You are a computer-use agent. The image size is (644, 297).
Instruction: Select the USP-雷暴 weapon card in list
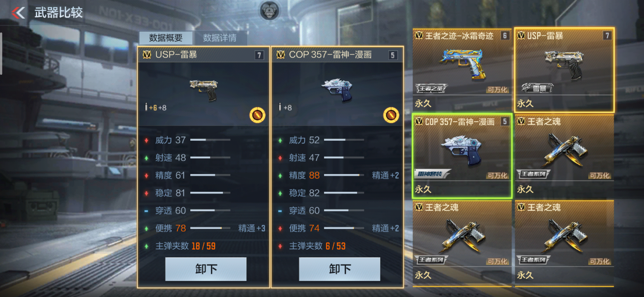[564, 70]
